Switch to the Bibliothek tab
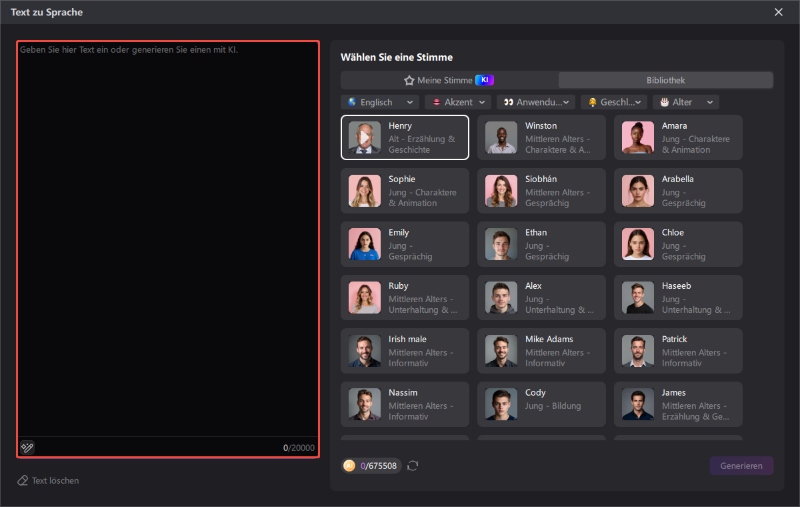 tap(665, 80)
